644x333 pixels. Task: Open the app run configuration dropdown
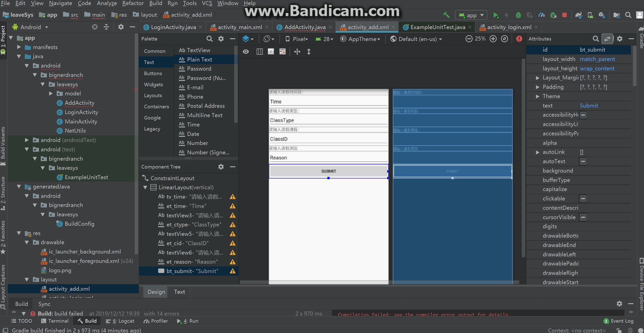tap(471, 15)
